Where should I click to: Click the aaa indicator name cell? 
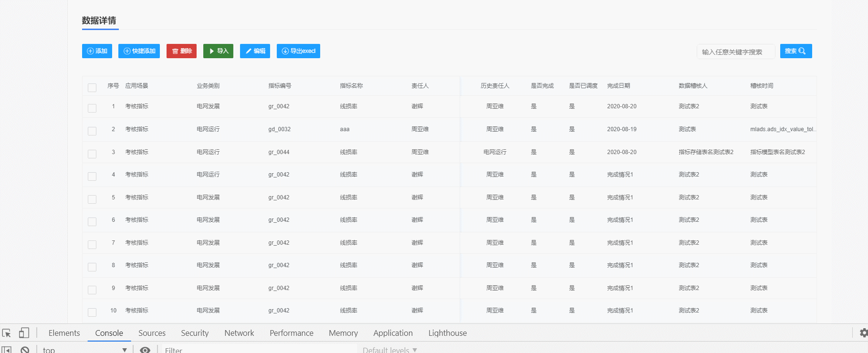click(x=345, y=129)
